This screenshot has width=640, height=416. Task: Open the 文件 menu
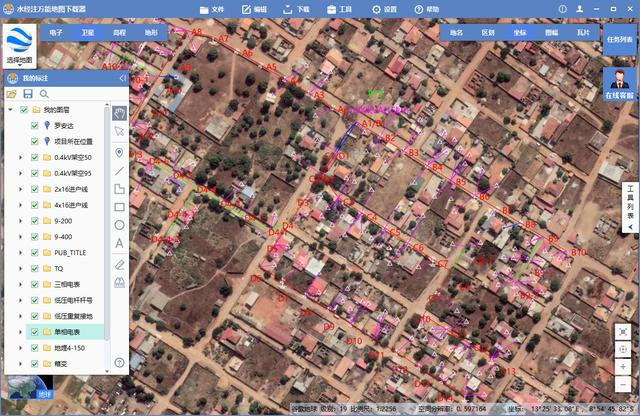[212, 9]
